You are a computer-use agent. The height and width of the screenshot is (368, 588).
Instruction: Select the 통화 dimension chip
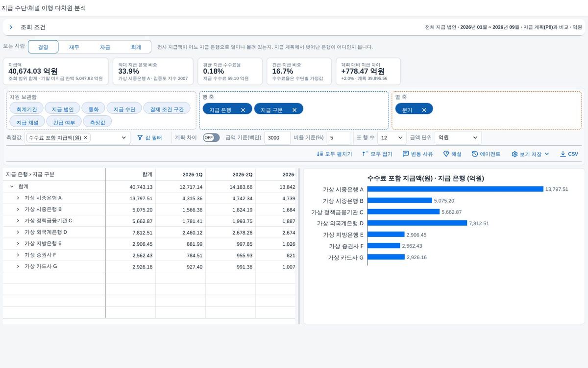[93, 109]
